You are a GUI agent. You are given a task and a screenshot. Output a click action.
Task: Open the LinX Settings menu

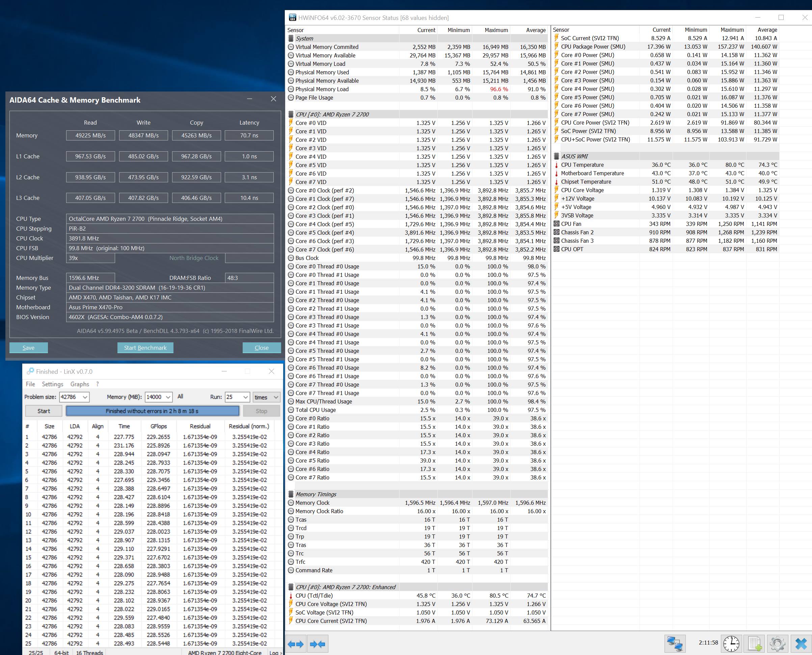(52, 384)
